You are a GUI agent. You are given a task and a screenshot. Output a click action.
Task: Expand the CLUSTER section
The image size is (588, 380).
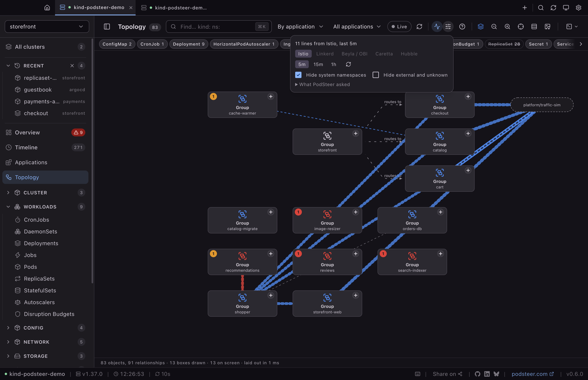[8, 193]
